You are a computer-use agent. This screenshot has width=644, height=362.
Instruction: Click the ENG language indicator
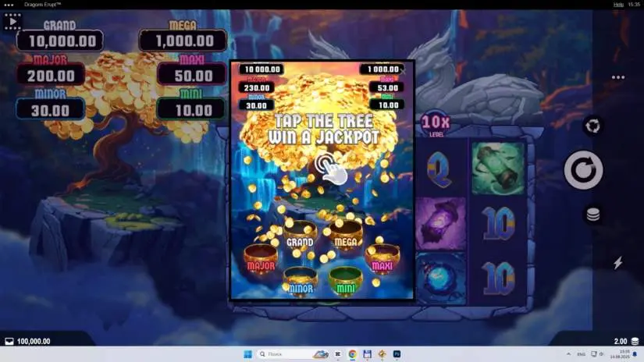tap(581, 354)
